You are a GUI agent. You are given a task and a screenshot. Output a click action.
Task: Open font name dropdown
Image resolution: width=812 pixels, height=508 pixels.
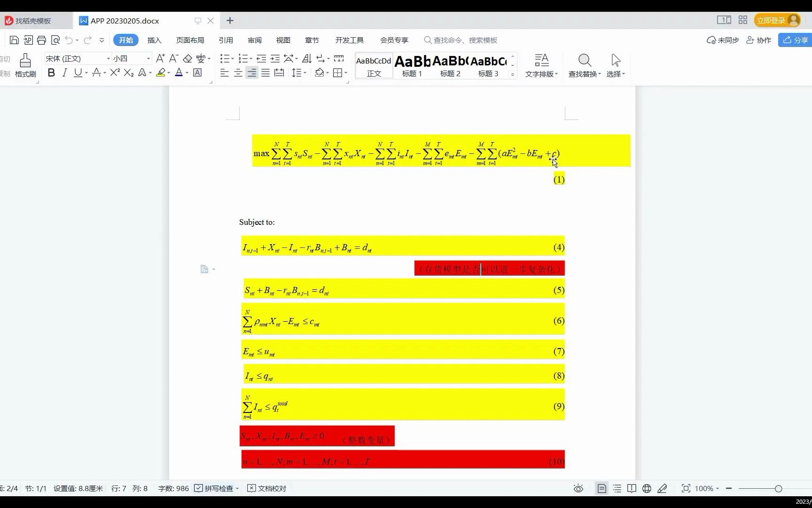[x=108, y=58]
